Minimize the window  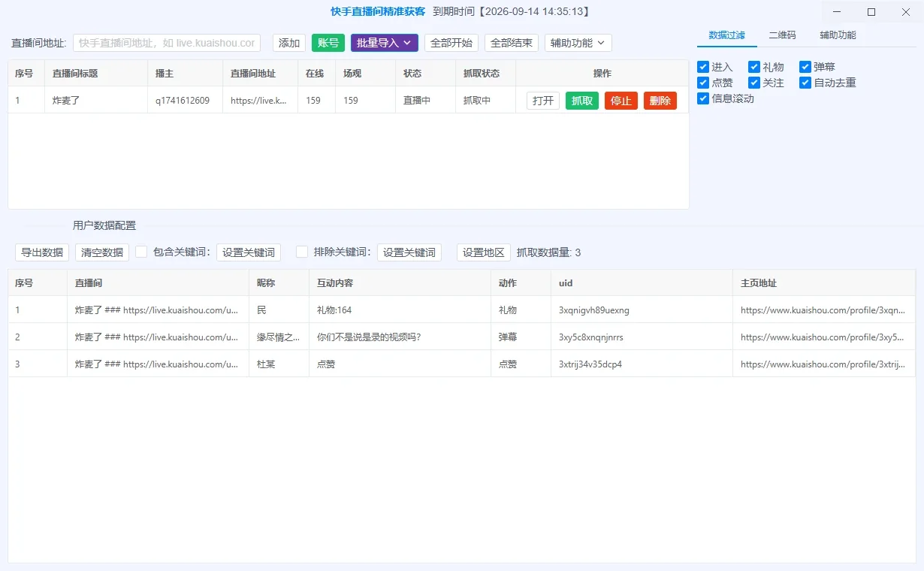837,12
